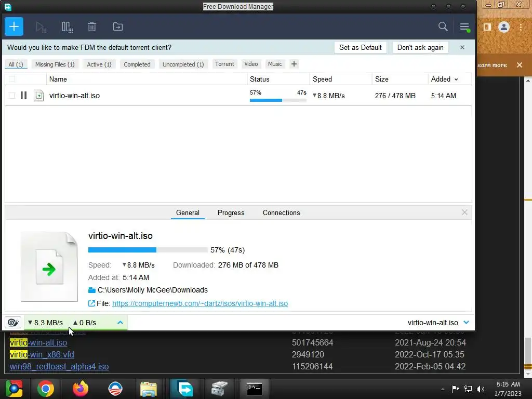Tick the select-all checkbox in header
Image resolution: width=532 pixels, height=399 pixels.
(x=12, y=79)
